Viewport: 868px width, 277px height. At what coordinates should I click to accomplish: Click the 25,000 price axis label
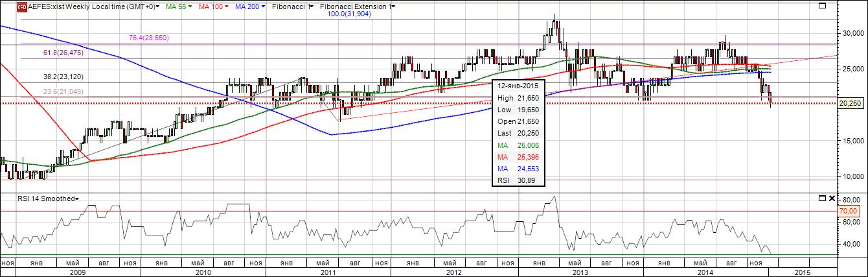854,69
